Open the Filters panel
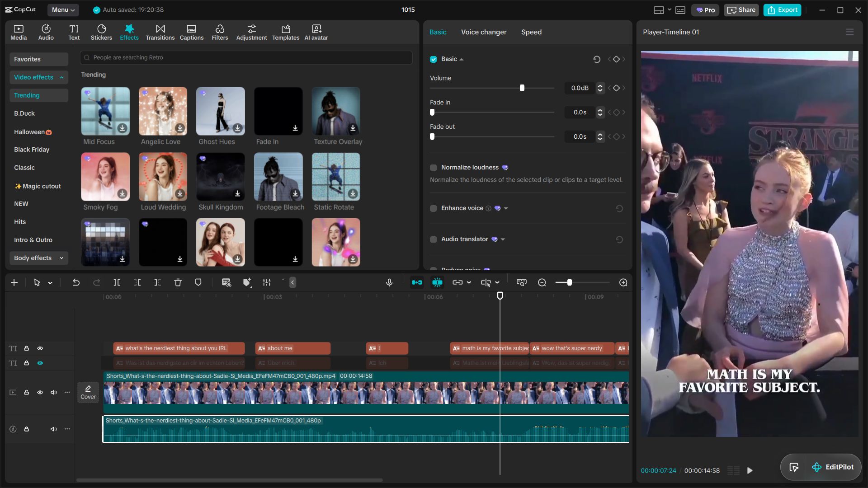868x488 pixels. pyautogui.click(x=220, y=32)
